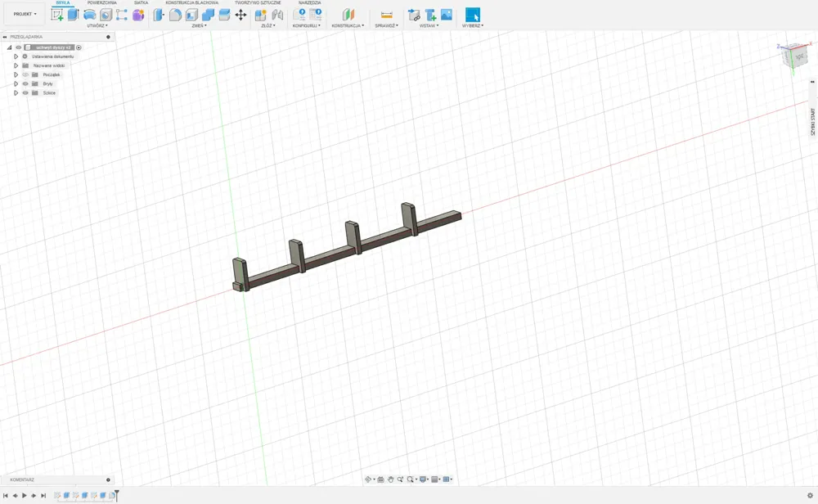Screen dimensions: 818x504
Task: Select the Move/Copy arrows tool
Action: click(240, 15)
